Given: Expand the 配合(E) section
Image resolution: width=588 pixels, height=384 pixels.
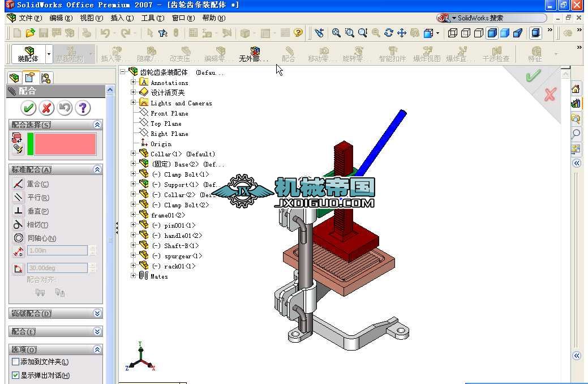Looking at the screenshot, I should coord(97,331).
